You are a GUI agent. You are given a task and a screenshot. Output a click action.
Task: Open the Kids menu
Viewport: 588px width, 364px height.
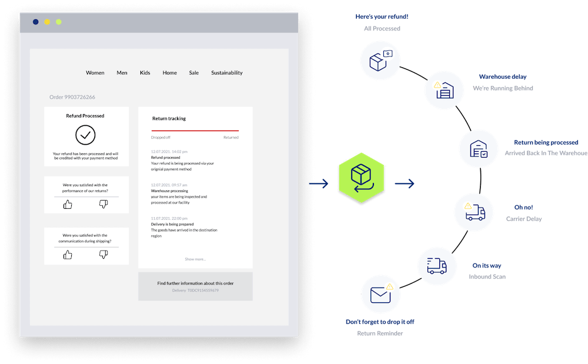pyautogui.click(x=145, y=73)
